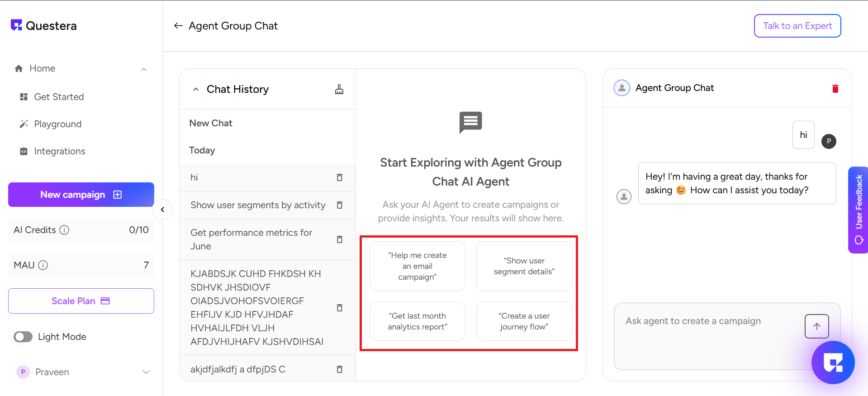Delete 'Get performance metrics for June' chat
This screenshot has height=396, width=868.
pos(340,239)
